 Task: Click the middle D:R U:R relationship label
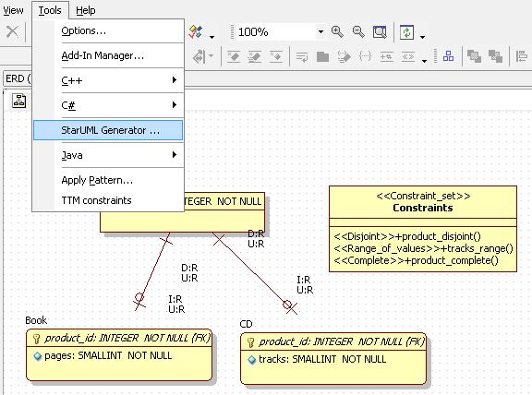pyautogui.click(x=189, y=273)
